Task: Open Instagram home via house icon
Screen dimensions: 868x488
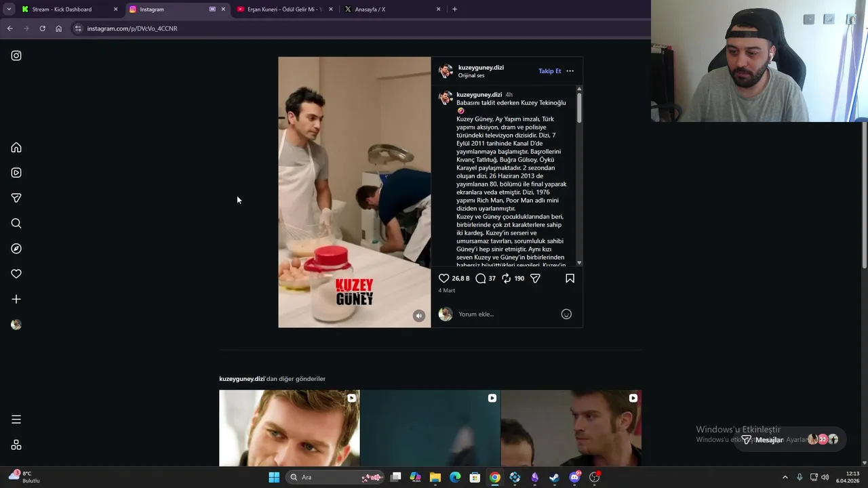Action: [16, 148]
